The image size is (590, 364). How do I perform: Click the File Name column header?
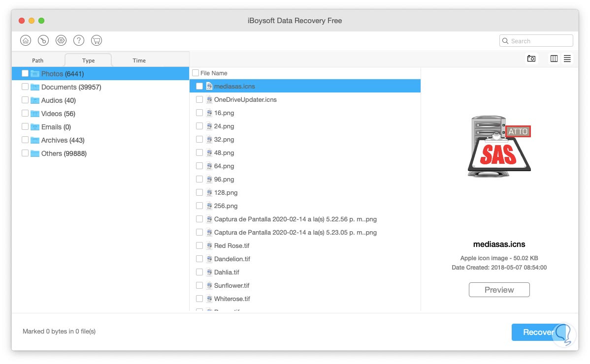click(x=214, y=73)
